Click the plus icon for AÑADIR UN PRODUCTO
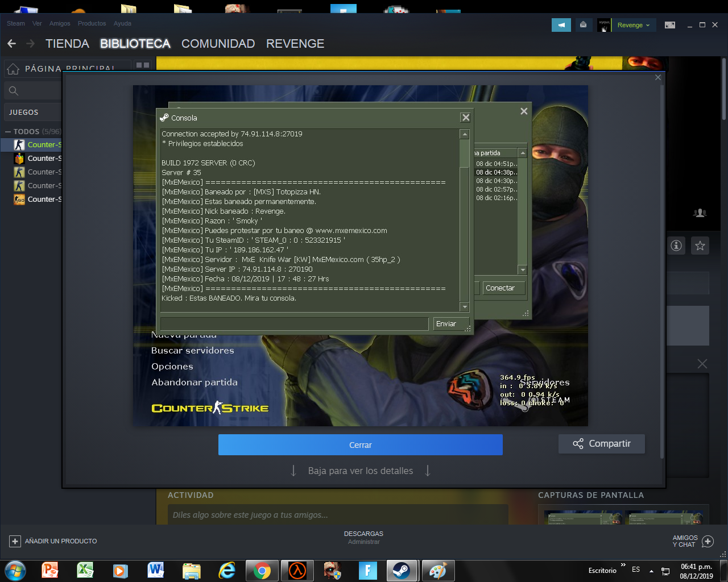The width and height of the screenshot is (728, 582). point(15,541)
